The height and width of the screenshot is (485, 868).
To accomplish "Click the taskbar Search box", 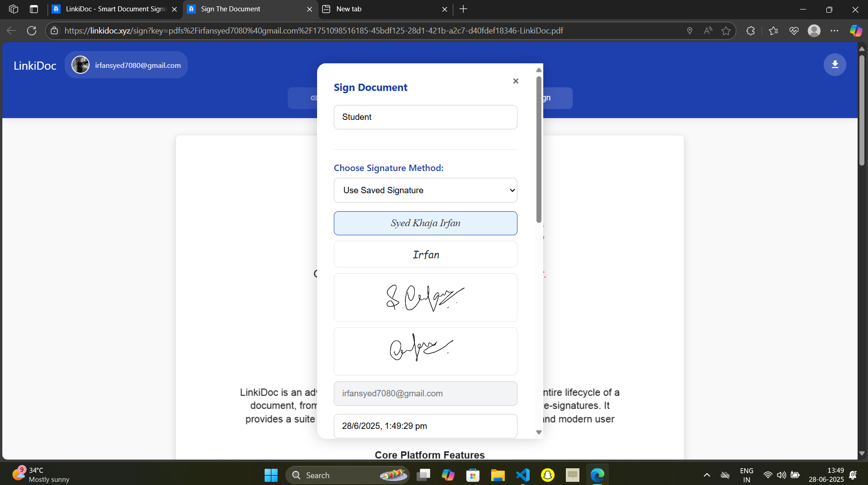I will point(347,475).
